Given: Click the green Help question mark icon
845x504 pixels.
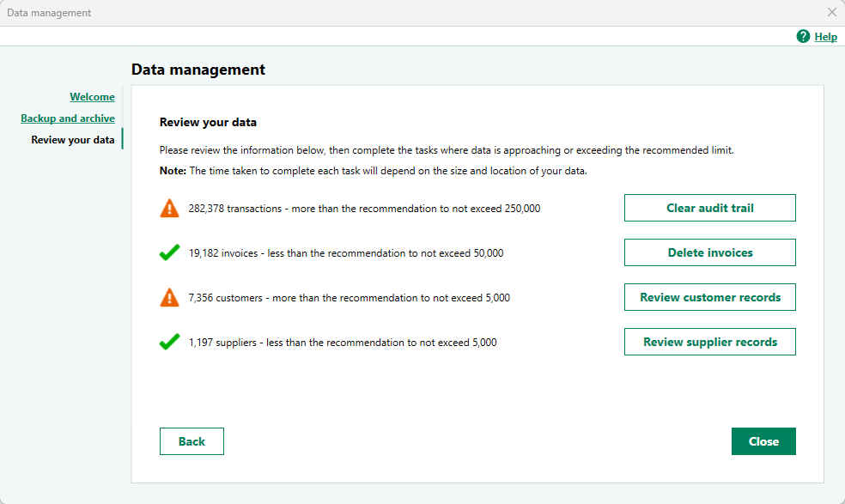Looking at the screenshot, I should click(803, 36).
